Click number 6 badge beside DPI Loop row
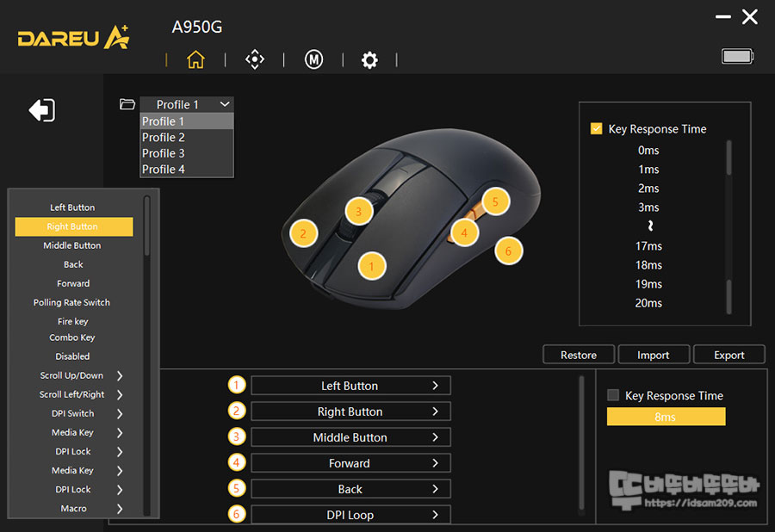Viewport: 775px width, 532px height. (237, 514)
